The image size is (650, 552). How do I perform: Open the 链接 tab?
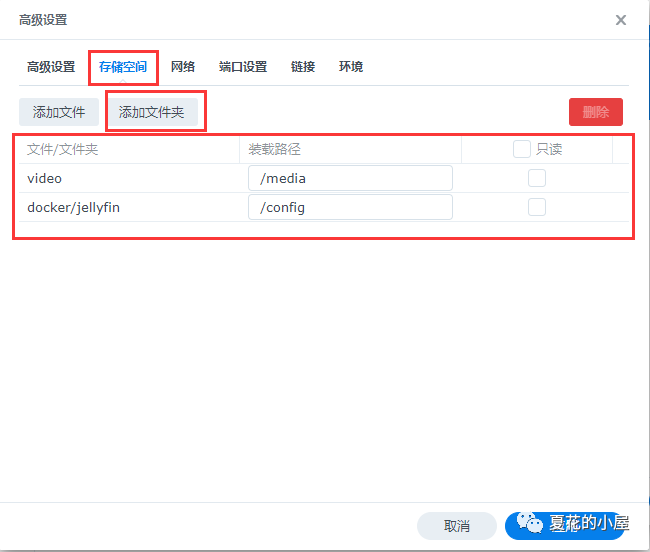tap(303, 67)
